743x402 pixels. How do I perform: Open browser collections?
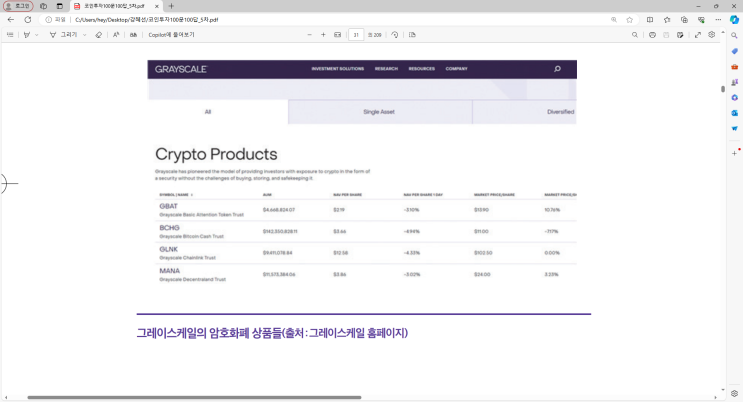[x=684, y=19]
